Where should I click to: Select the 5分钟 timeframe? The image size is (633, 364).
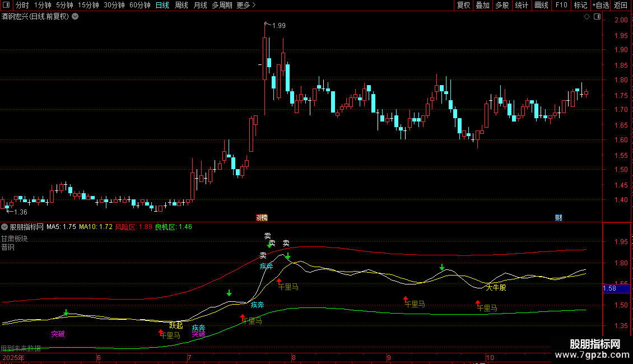(64, 5)
